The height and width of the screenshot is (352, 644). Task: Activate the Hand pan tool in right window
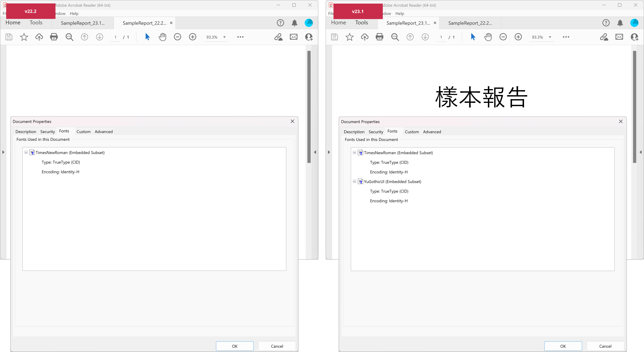pyautogui.click(x=488, y=37)
